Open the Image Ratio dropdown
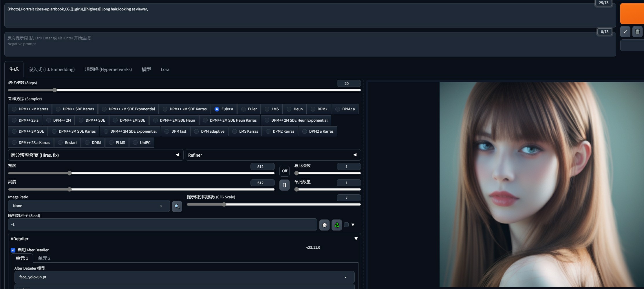This screenshot has height=289, width=644. click(89, 206)
